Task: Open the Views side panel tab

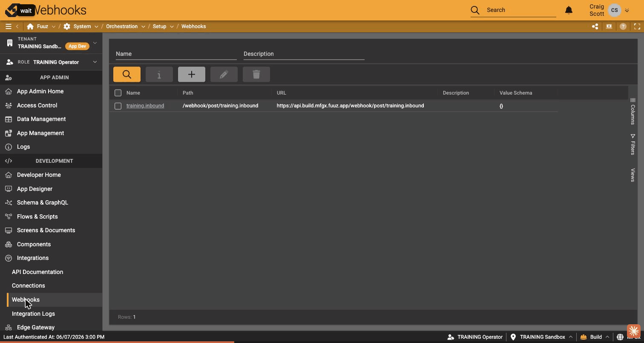Action: coord(633,175)
